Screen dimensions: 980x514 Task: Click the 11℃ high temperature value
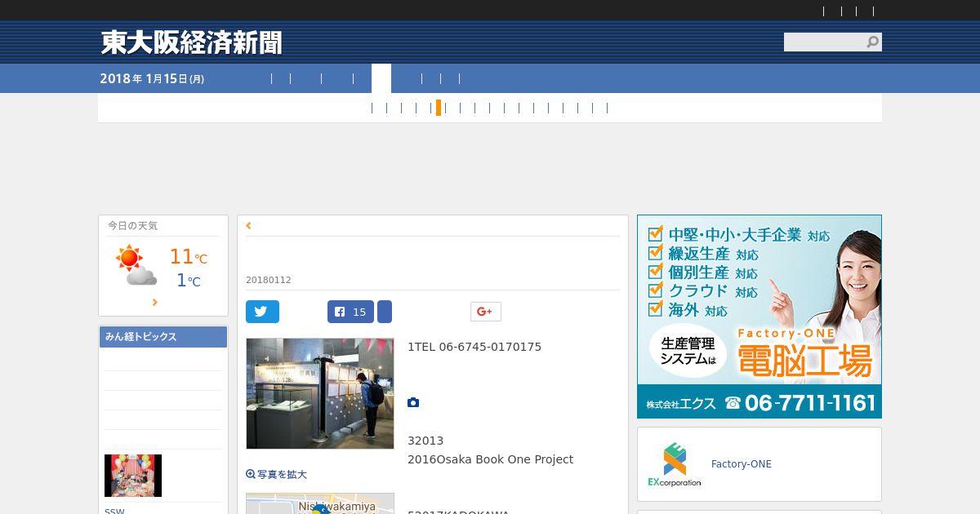pos(188,257)
